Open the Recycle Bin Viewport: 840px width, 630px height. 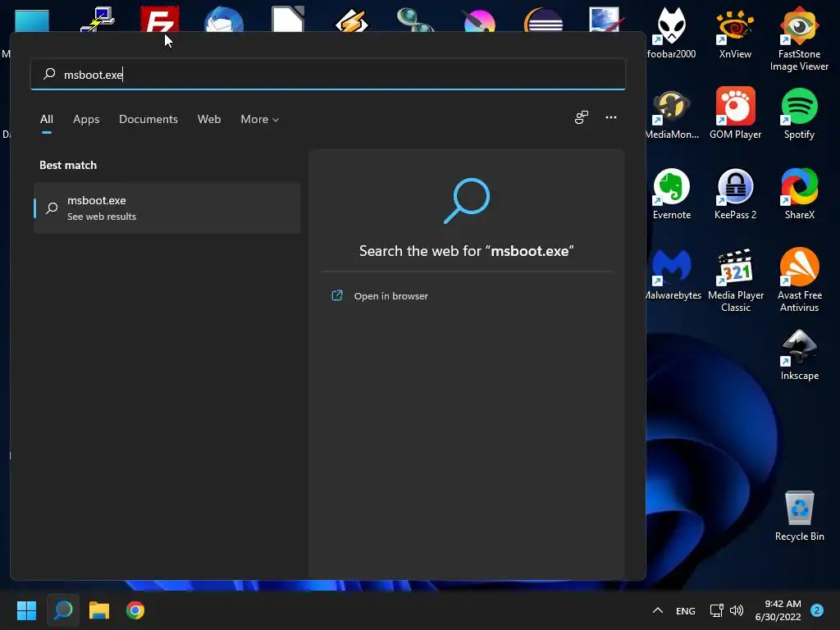(x=799, y=515)
